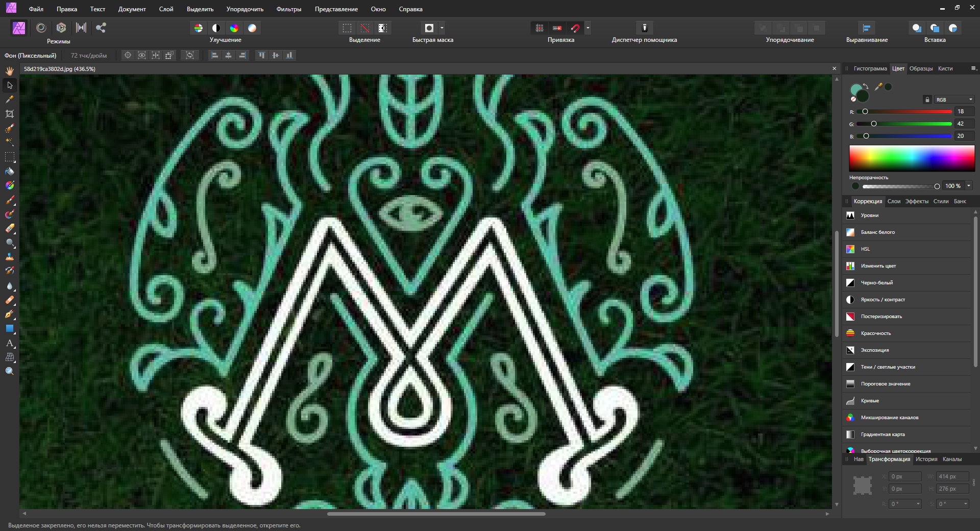Apply Auto Colors rainbow circle icon
Screen dimensions: 980x531
tap(234, 28)
